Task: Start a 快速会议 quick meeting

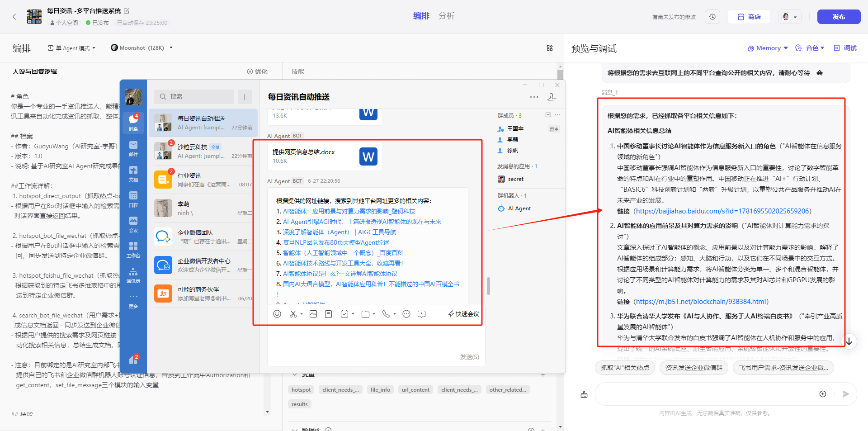Action: pos(463,314)
